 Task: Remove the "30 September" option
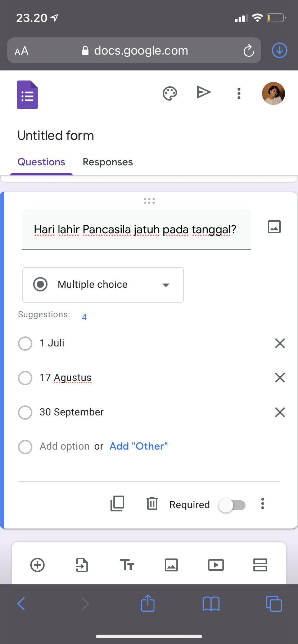280,412
